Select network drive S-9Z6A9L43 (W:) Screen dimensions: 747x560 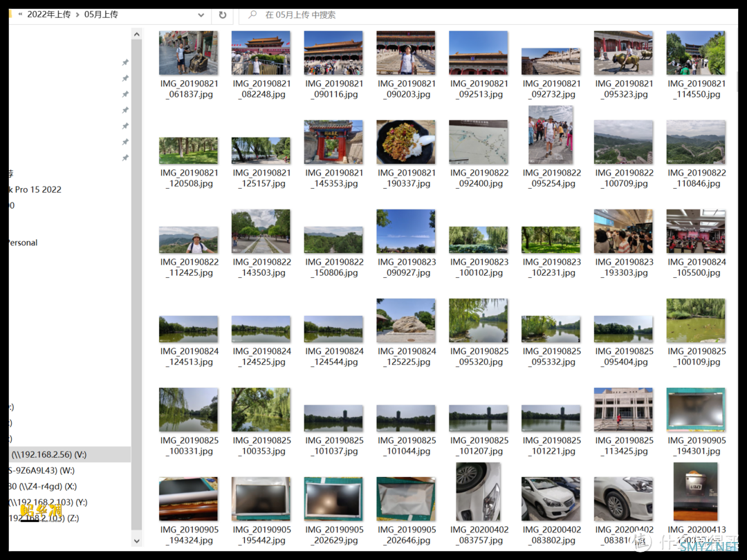[41, 471]
